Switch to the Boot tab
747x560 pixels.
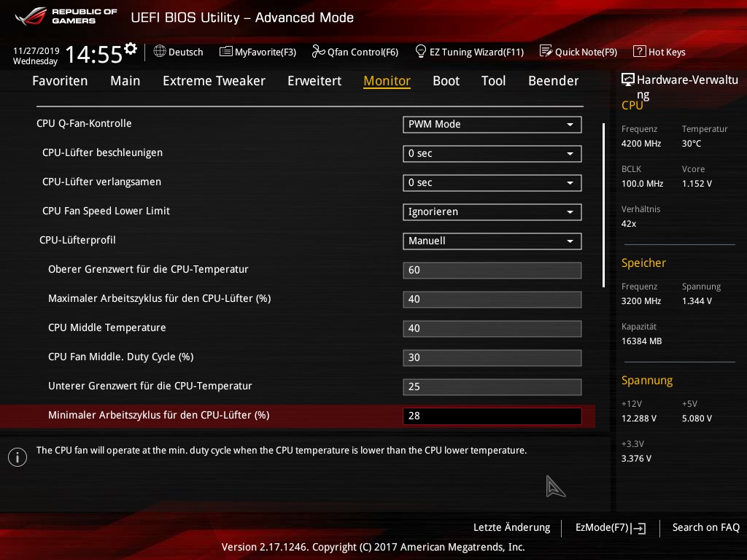pyautogui.click(x=446, y=81)
